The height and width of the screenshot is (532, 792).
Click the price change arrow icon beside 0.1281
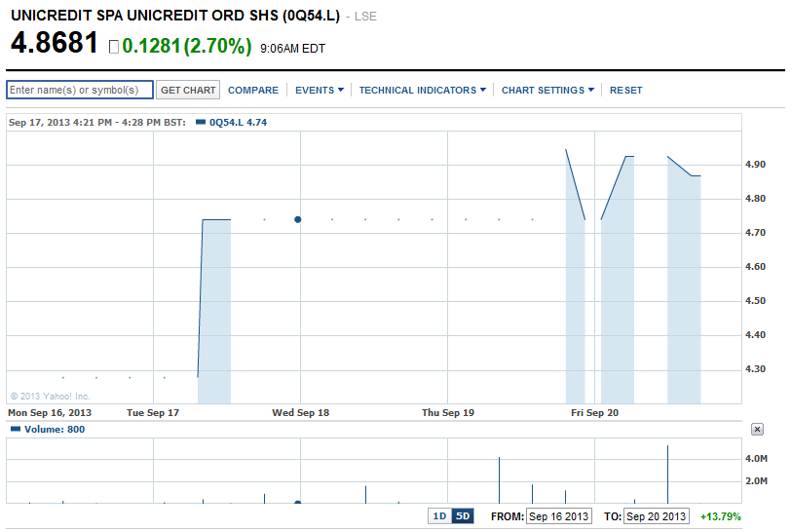pyautogui.click(x=114, y=47)
